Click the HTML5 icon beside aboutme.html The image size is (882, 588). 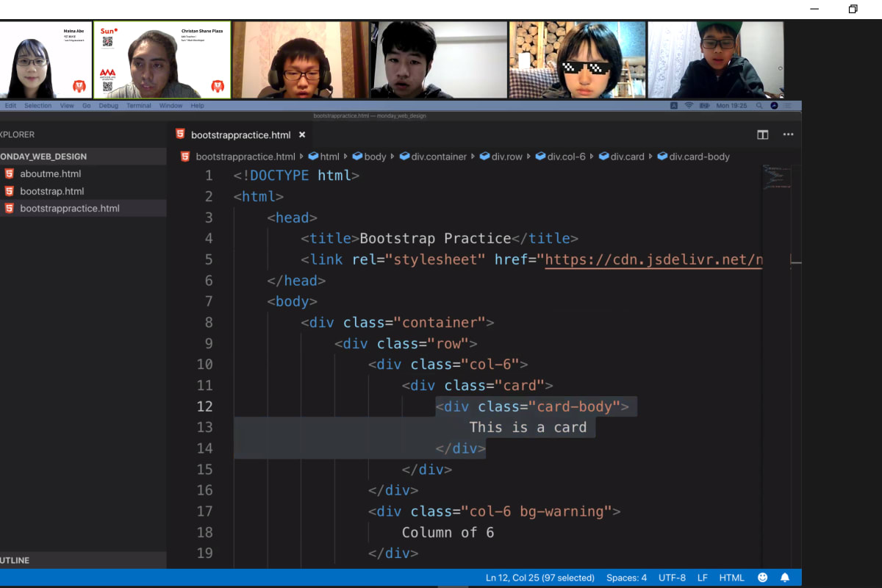click(x=9, y=174)
